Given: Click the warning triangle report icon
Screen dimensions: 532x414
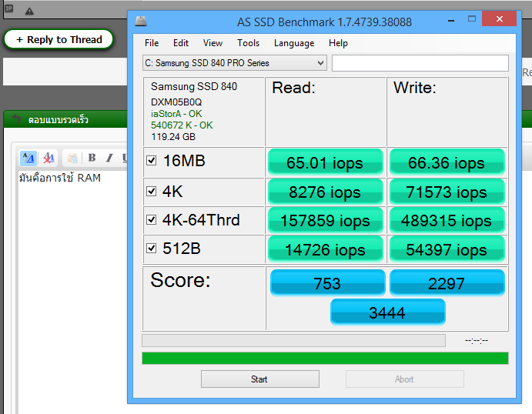Looking at the screenshot, I should 29,12.
